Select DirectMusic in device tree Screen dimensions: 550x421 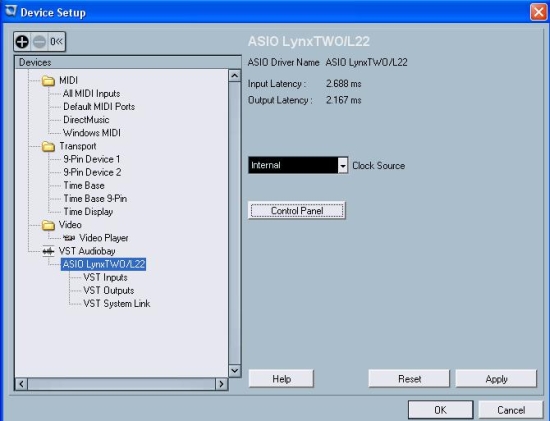click(86, 120)
